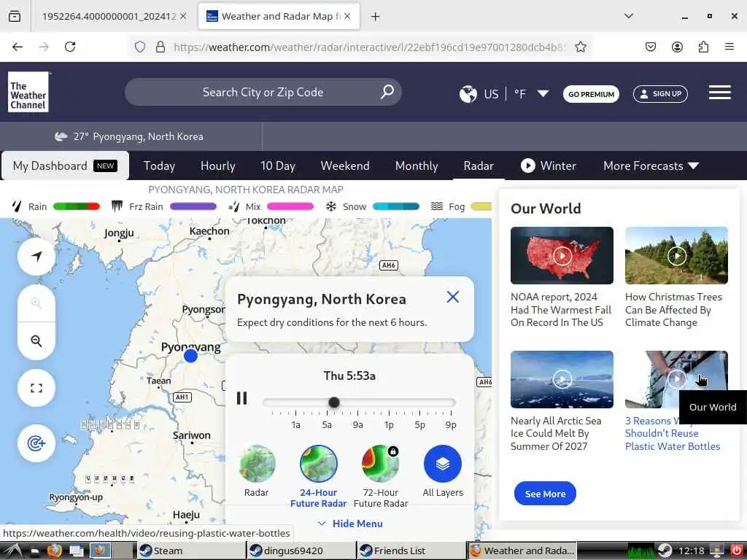
Task: Open Friends List taskbar window
Action: click(411, 551)
